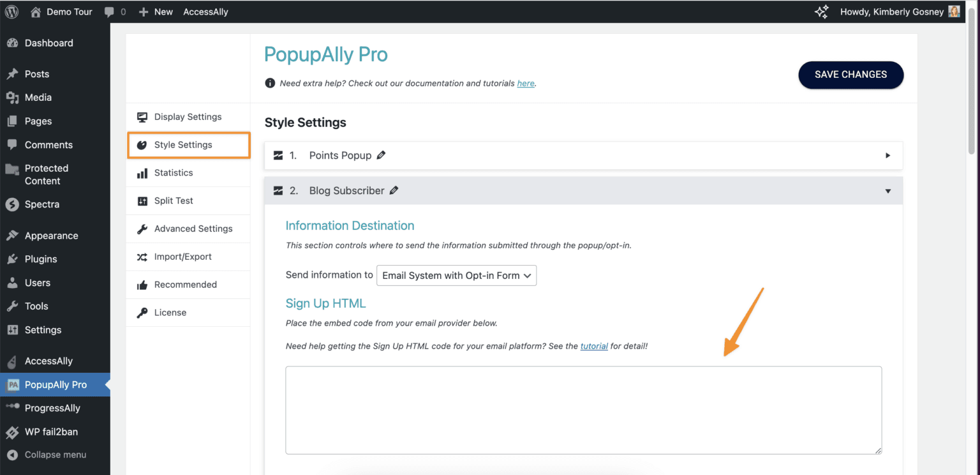Click the Display Settings monitor icon
Screen dimensions: 980x475
coord(142,117)
